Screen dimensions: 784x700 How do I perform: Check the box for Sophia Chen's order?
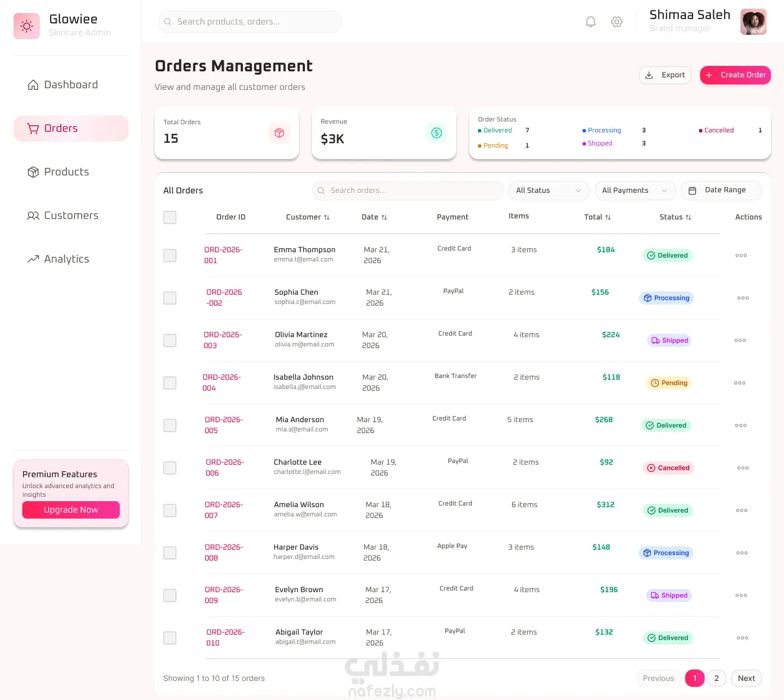pyautogui.click(x=170, y=298)
